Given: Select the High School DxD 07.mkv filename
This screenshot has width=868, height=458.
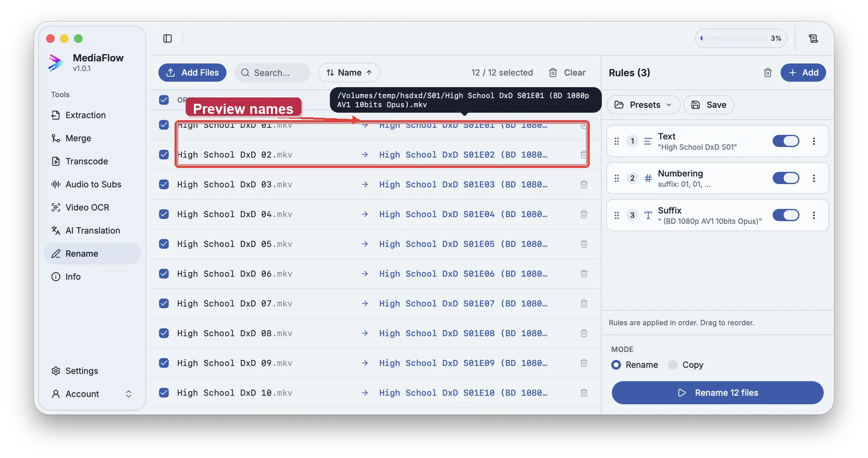Looking at the screenshot, I should point(234,304).
